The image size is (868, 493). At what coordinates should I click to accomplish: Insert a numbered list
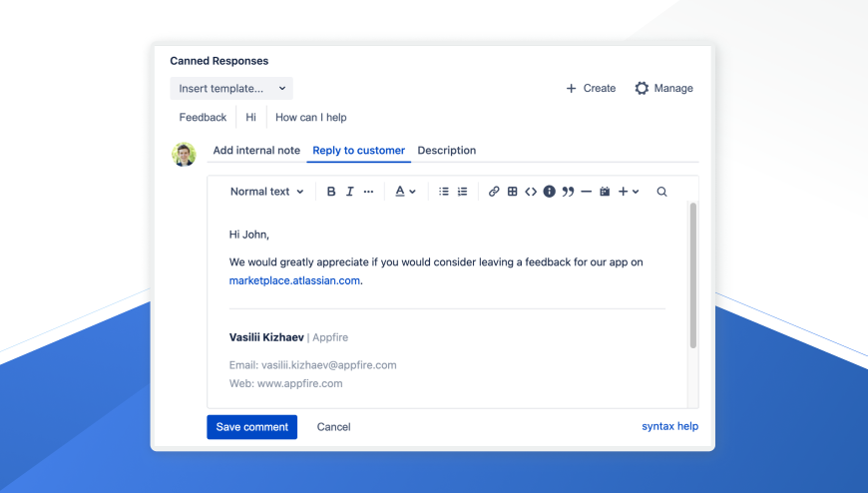[x=462, y=192]
